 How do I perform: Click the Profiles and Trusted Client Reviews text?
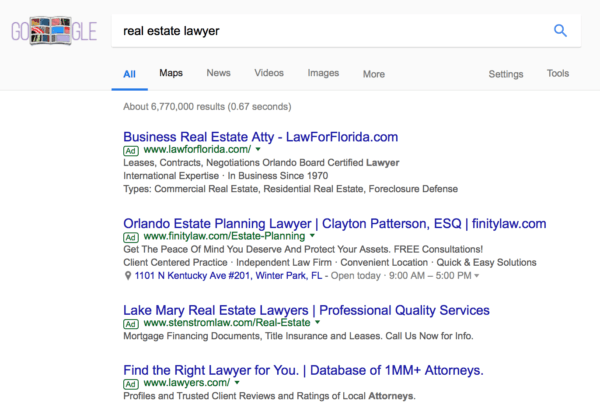269,396
